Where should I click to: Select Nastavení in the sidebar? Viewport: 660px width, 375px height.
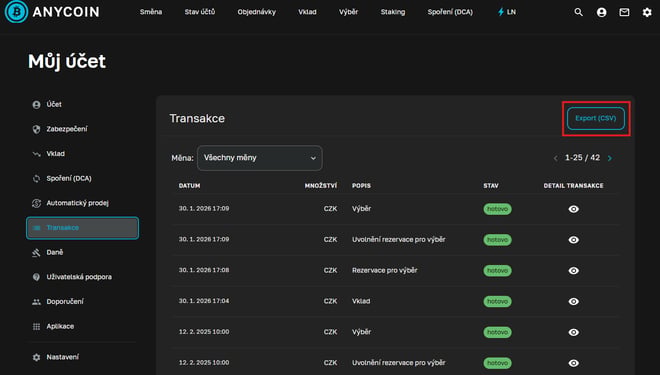click(62, 357)
